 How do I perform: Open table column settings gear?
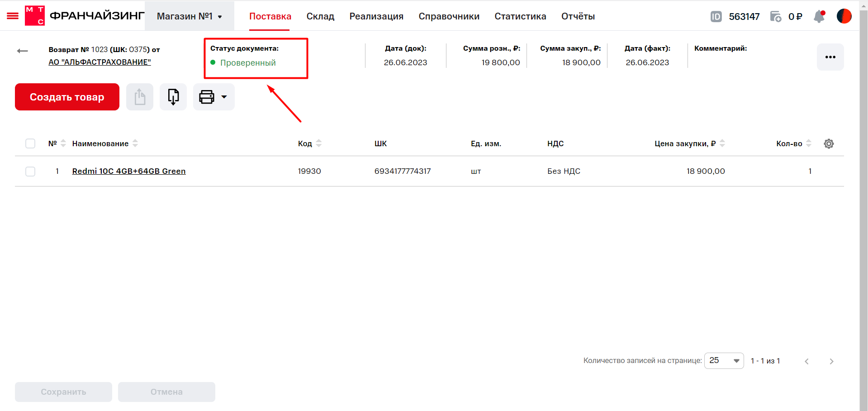[x=829, y=143]
